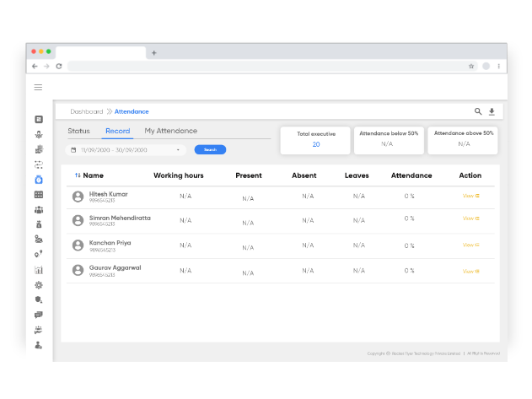Click the name Kanchan Priya

(x=110, y=243)
